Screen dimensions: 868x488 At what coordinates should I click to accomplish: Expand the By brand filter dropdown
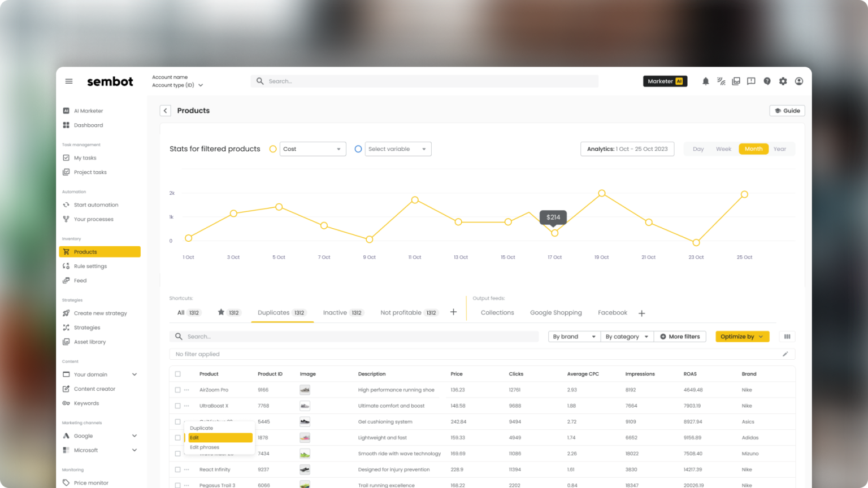pyautogui.click(x=573, y=336)
